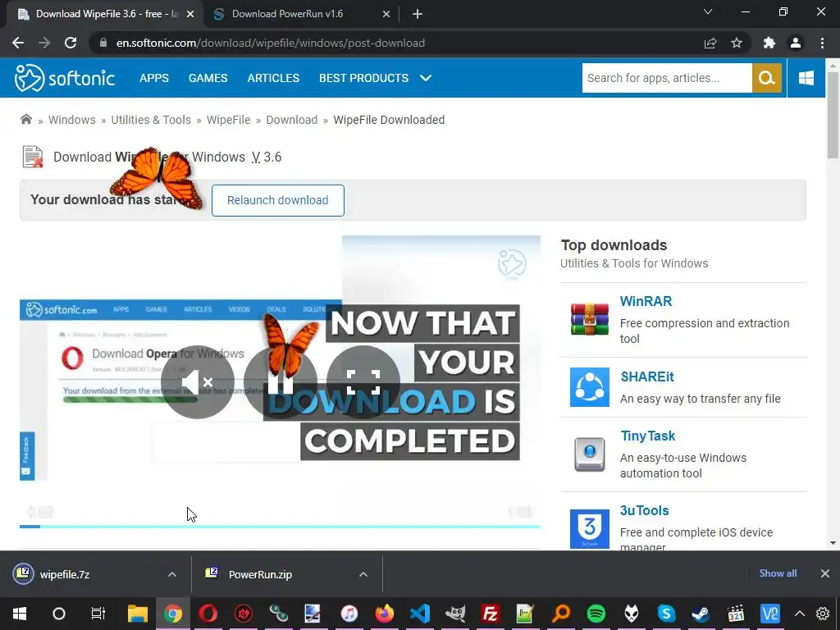This screenshot has width=840, height=630.
Task: Open the WinRAR link
Action: pos(646,301)
